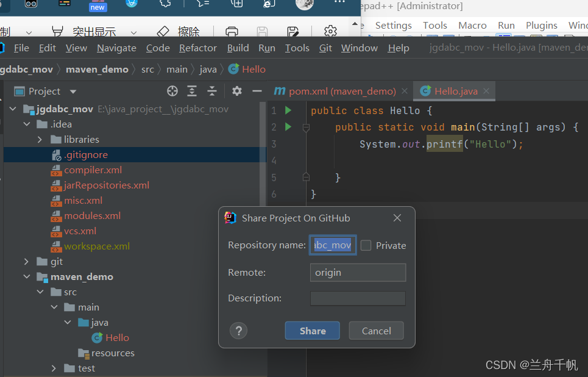The height and width of the screenshot is (377, 588).
Task: Click the Cancel button
Action: (376, 331)
